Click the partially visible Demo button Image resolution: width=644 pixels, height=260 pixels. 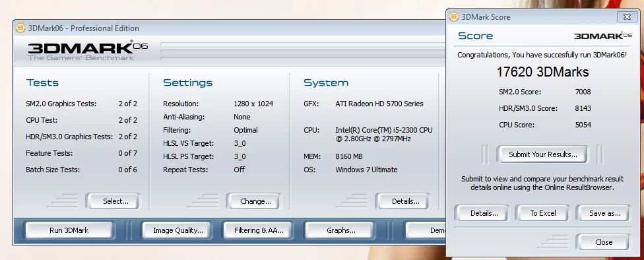point(426,230)
